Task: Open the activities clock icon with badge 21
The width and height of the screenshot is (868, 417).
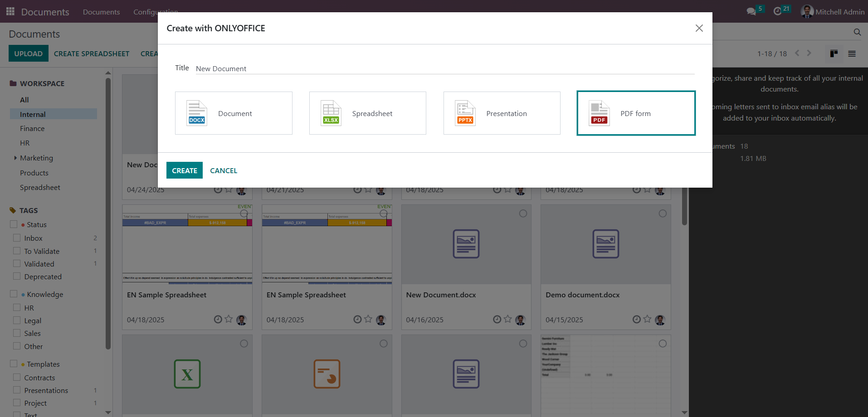Action: pos(778,11)
